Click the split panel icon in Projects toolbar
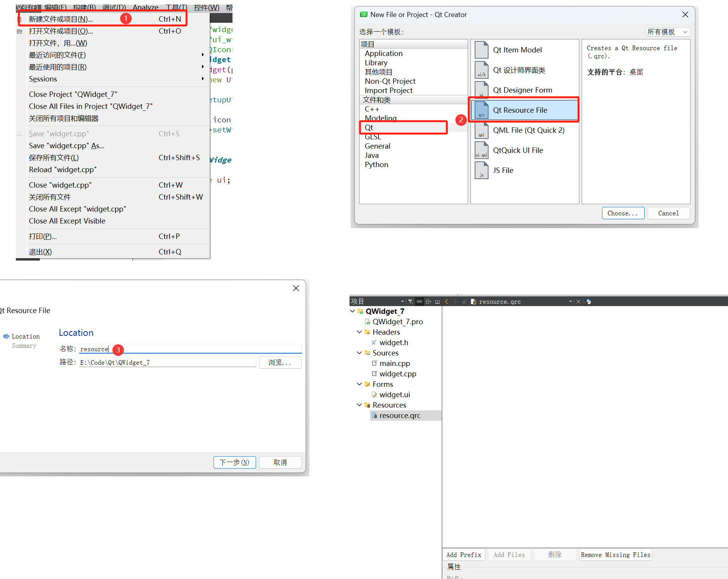This screenshot has height=579, width=728. (428, 301)
